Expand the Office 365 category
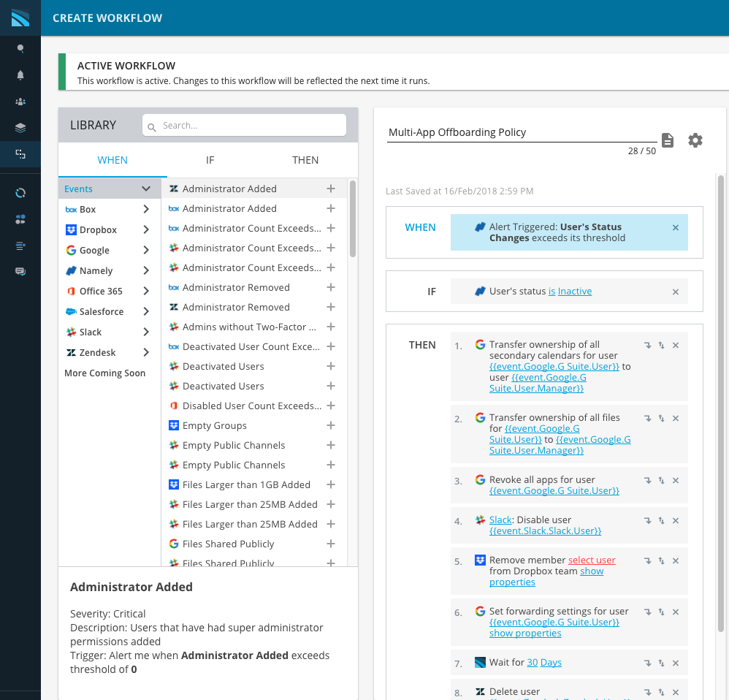729x700 pixels. click(146, 291)
